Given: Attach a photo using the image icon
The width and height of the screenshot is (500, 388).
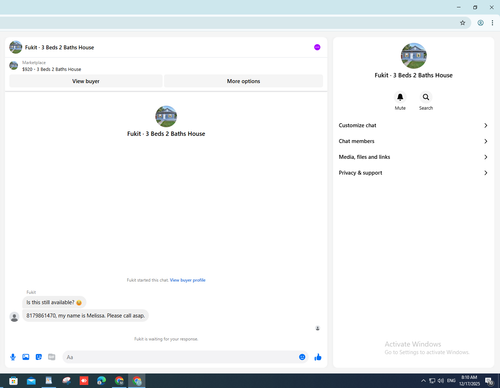Looking at the screenshot, I should point(26,357).
